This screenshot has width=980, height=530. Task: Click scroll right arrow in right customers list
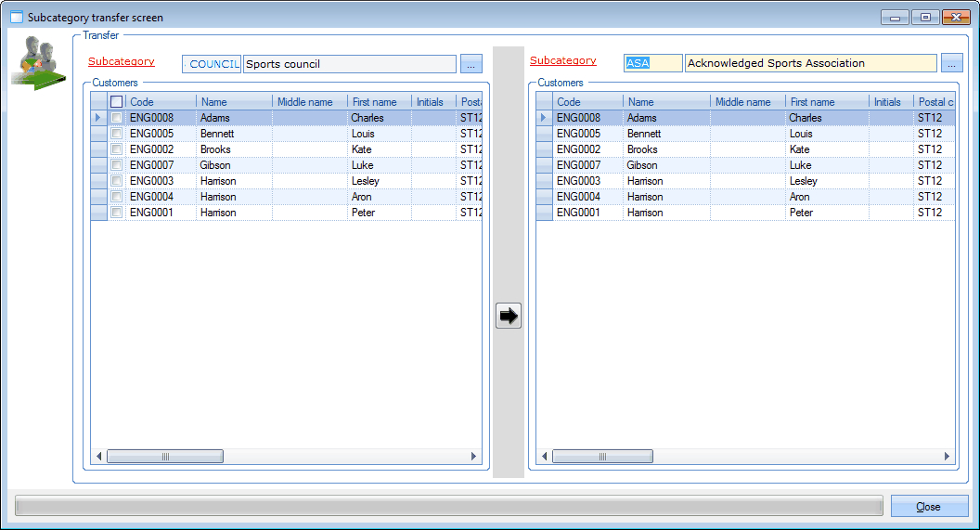coord(947,457)
